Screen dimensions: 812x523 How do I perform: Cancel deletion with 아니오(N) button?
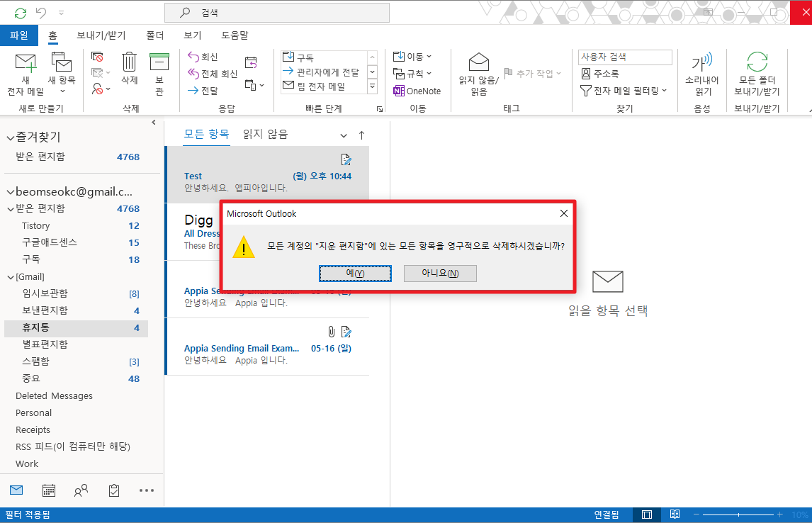[440, 274]
